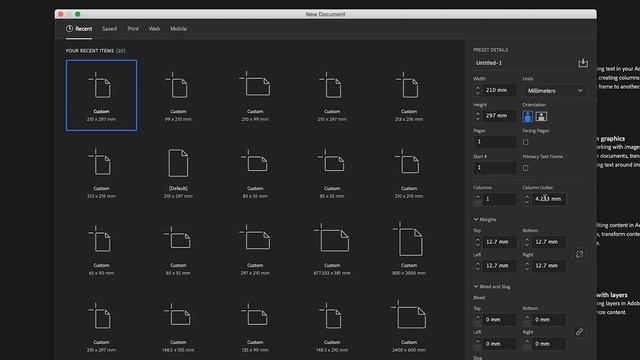Click the preset name field showing Untitled-1
The width and height of the screenshot is (640, 360).
pyautogui.click(x=524, y=63)
